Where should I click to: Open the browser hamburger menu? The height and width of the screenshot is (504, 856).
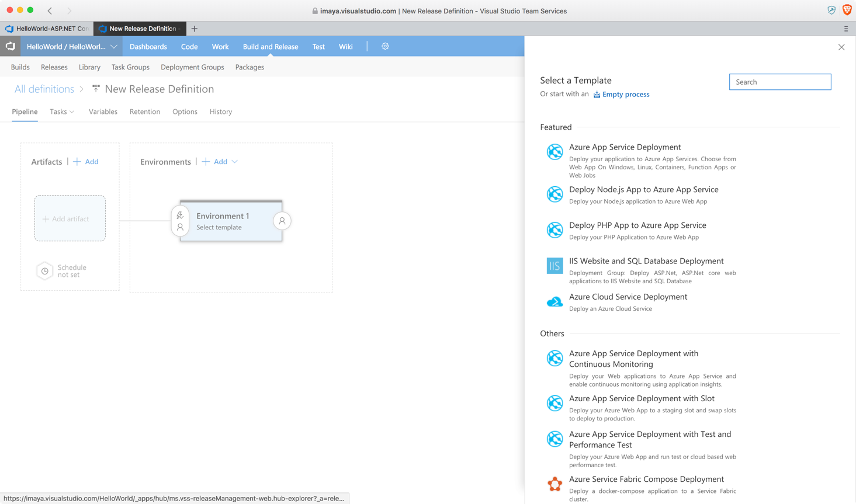[x=845, y=29]
